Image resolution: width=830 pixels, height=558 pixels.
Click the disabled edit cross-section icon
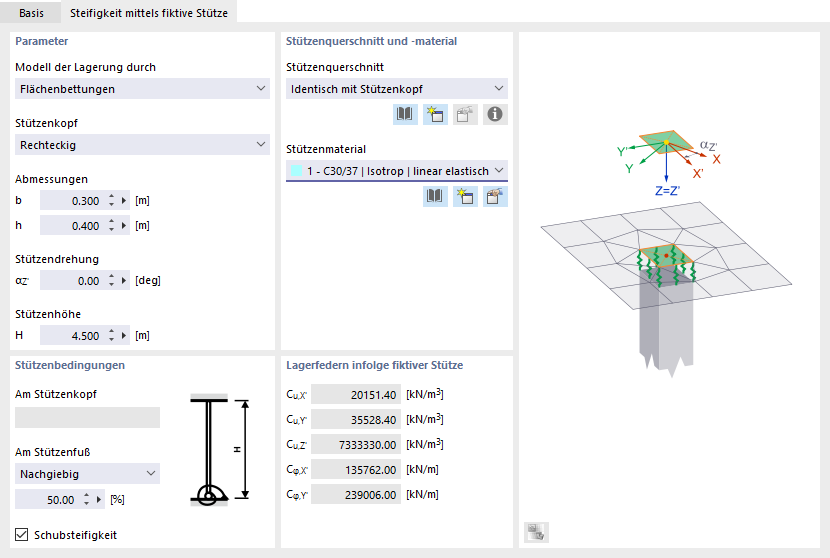(465, 114)
